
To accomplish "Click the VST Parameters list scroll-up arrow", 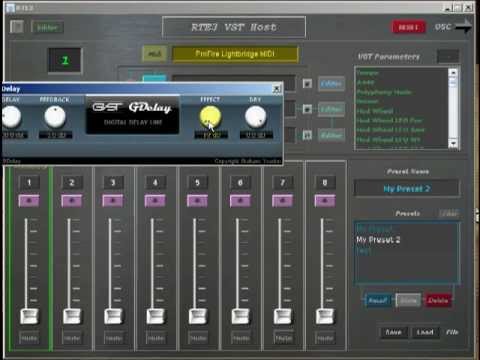I will point(453,73).
